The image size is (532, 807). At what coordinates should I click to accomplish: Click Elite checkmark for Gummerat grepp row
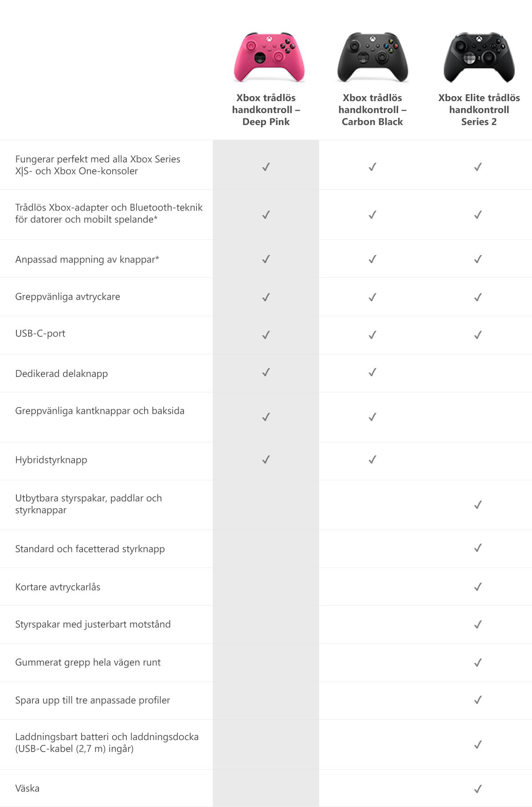click(x=478, y=662)
